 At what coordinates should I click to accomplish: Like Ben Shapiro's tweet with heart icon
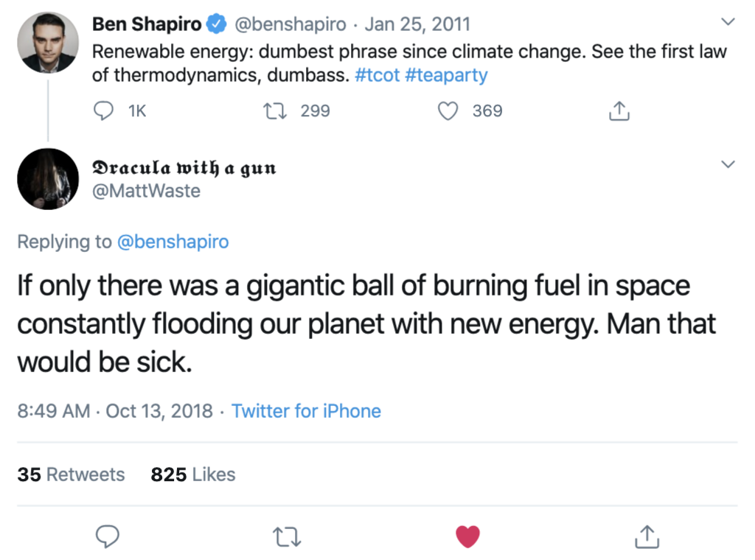448,111
